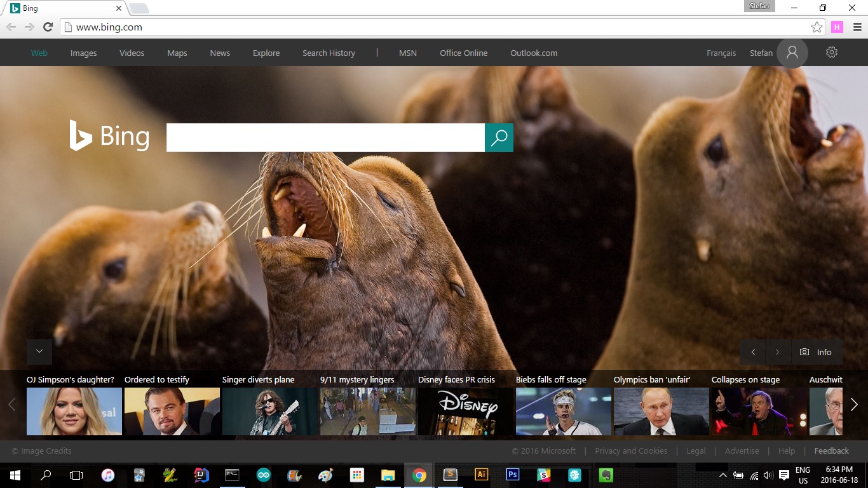Open the "Disney faces PR crisis" thumbnail
The image size is (868, 488).
466,411
